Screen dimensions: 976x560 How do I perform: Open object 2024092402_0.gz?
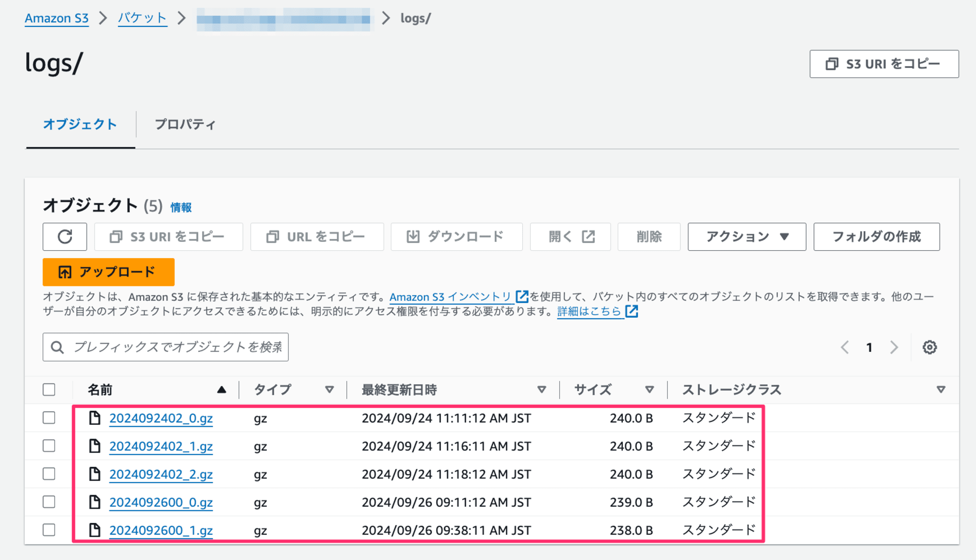(161, 418)
